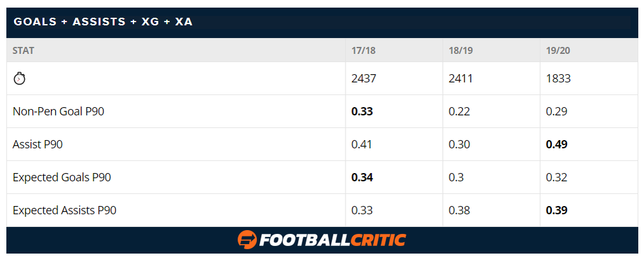The height and width of the screenshot is (258, 644).
Task: Click the Goals + Assists + xG + xA title
Action: [x=103, y=22]
